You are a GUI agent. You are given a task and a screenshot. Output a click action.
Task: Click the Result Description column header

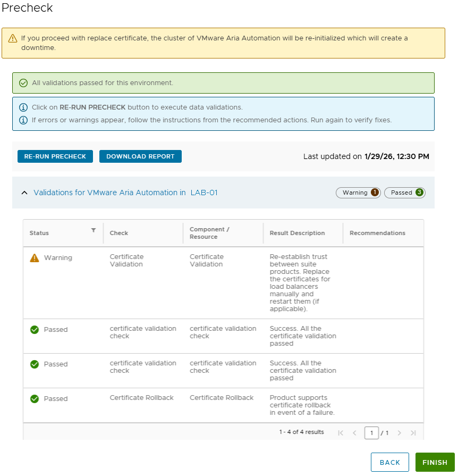[x=297, y=233]
